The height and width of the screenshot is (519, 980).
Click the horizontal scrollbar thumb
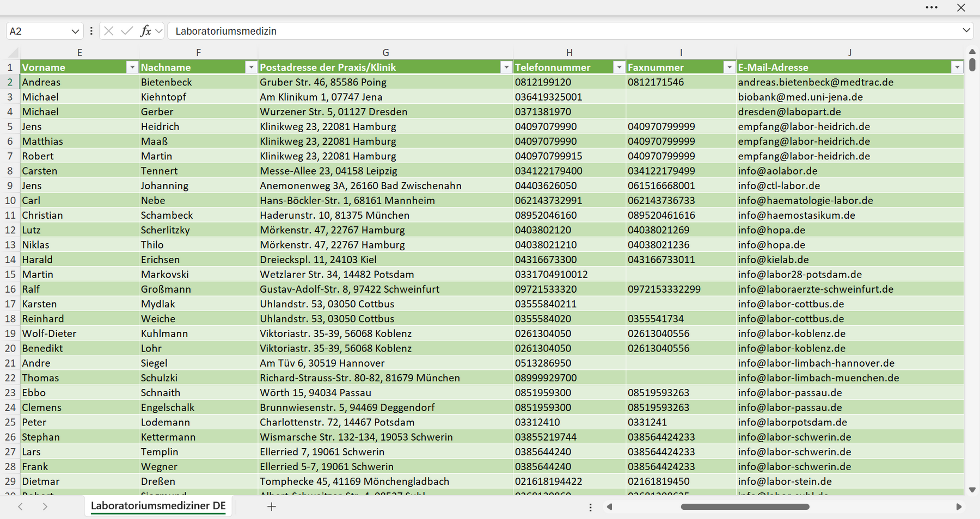coord(745,506)
